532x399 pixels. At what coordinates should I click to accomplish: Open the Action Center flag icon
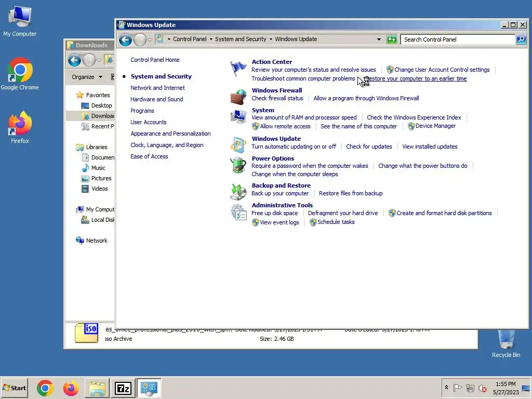tap(238, 69)
